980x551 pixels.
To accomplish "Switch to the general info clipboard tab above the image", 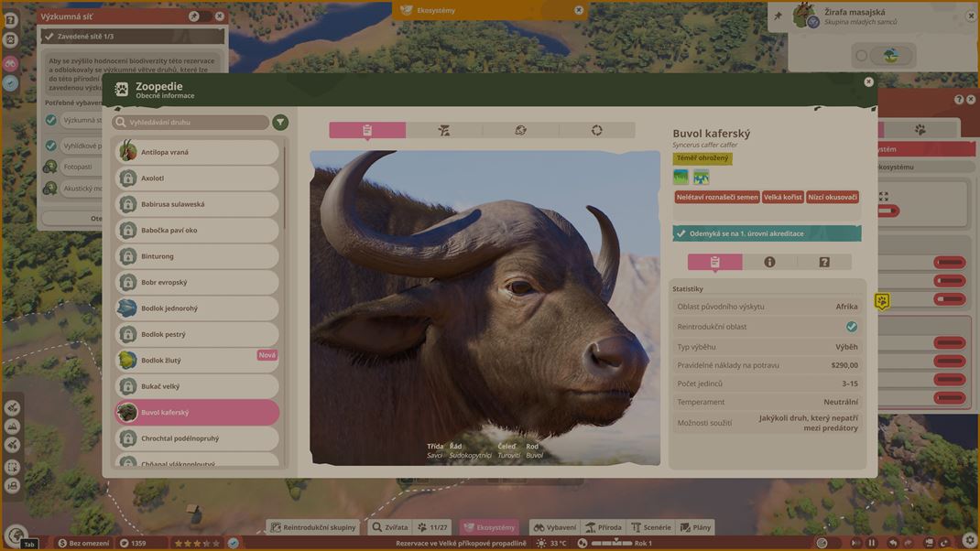I will 367,130.
